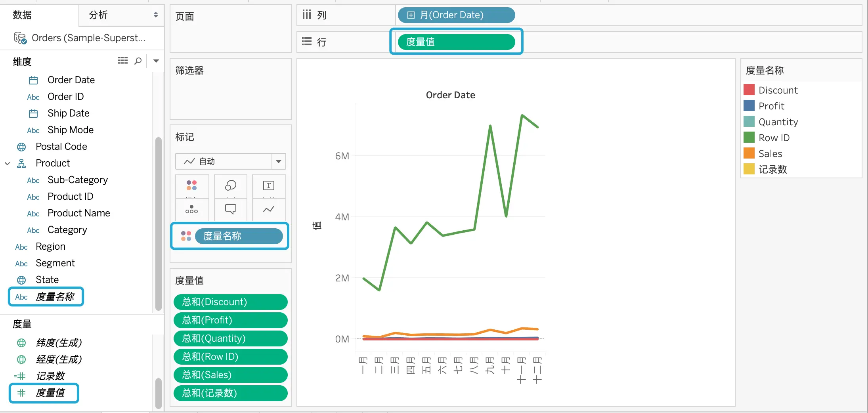
Task: Open the 维度 pane dropdown arrow menu
Action: [x=156, y=61]
